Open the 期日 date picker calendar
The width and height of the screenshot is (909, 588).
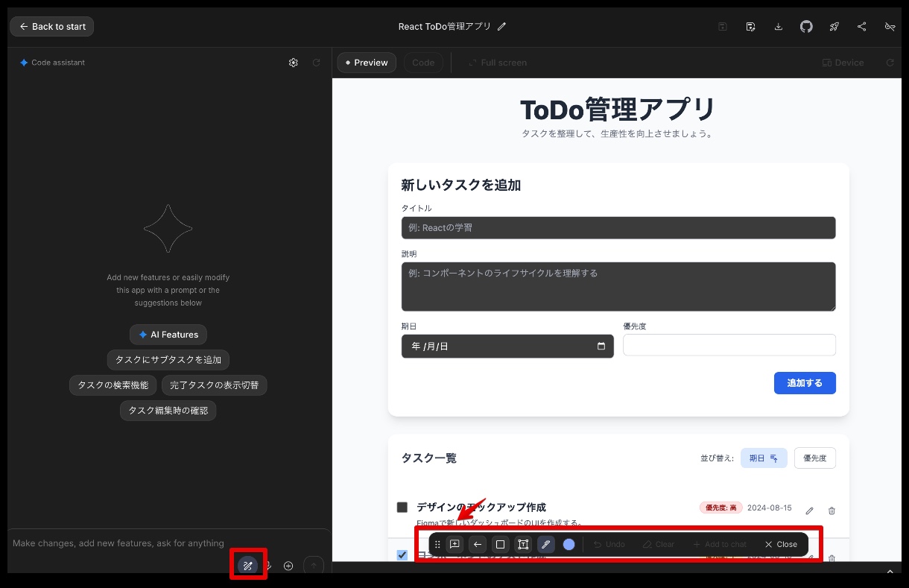coord(601,347)
